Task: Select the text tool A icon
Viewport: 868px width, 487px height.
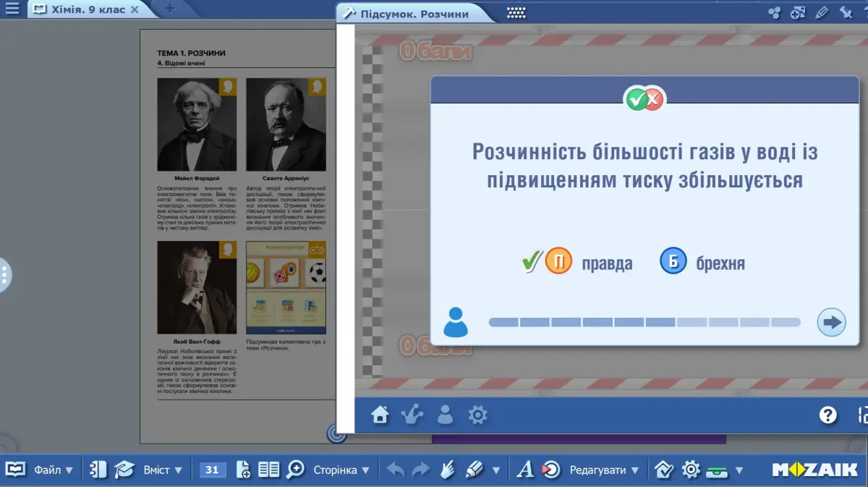Action: [x=525, y=470]
